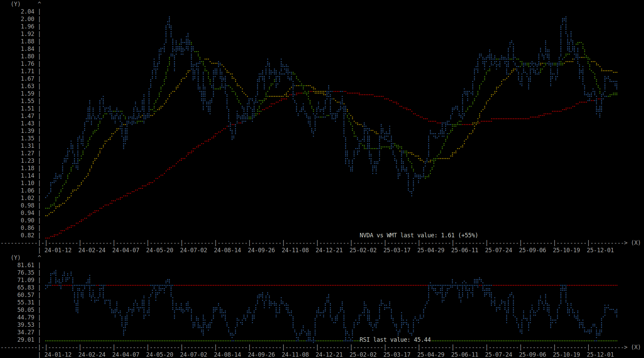Click the (Y) label of the RSI chart
Screen dimensions: 644x358
coord(16,258)
